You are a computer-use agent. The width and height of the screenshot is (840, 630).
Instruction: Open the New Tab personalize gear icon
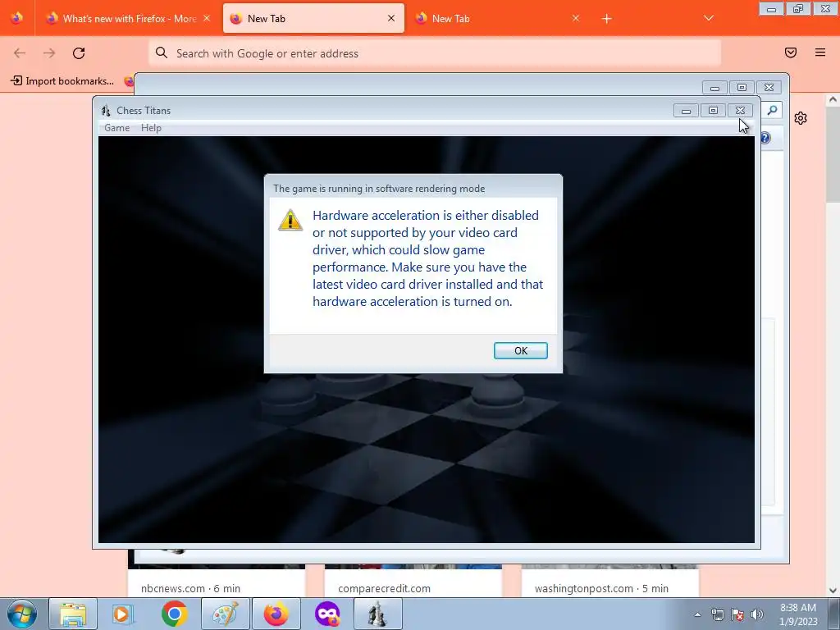pyautogui.click(x=801, y=118)
